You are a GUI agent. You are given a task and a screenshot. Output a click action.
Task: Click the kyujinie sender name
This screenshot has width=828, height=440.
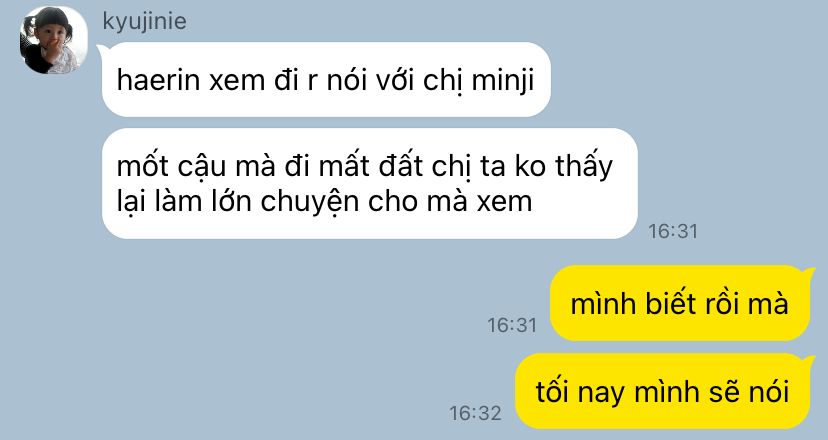click(144, 22)
